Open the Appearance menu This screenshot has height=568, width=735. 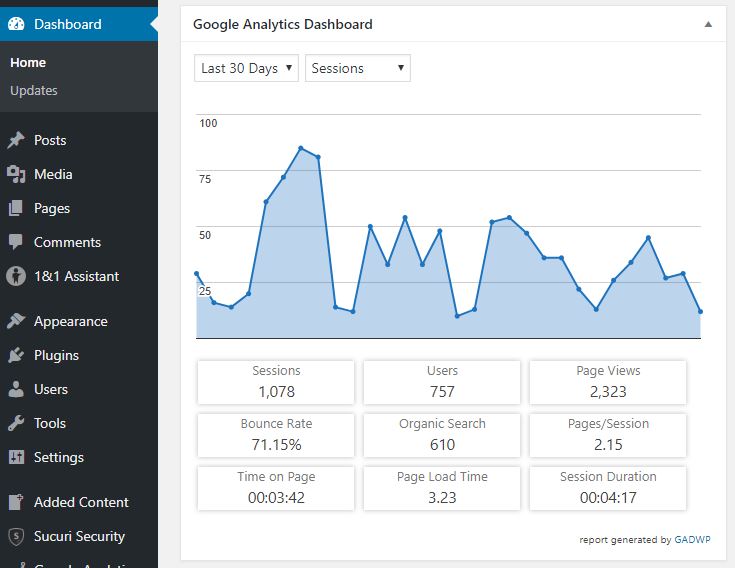pos(79,321)
